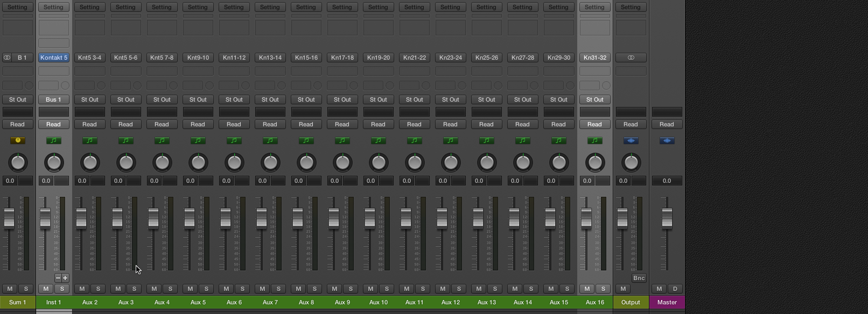Click the blue waveform icon on Output

coord(631,141)
